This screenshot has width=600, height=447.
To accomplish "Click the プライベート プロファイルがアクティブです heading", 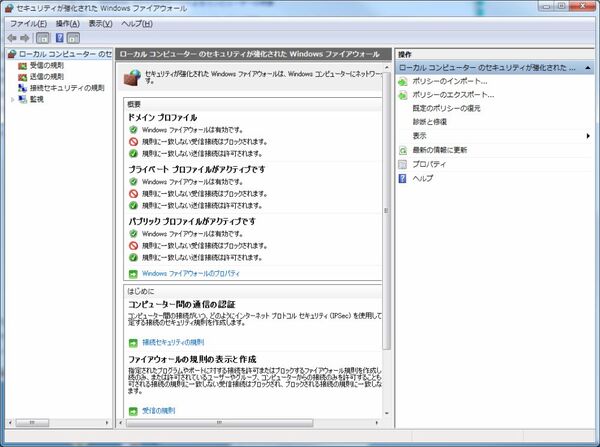I will [197, 169].
